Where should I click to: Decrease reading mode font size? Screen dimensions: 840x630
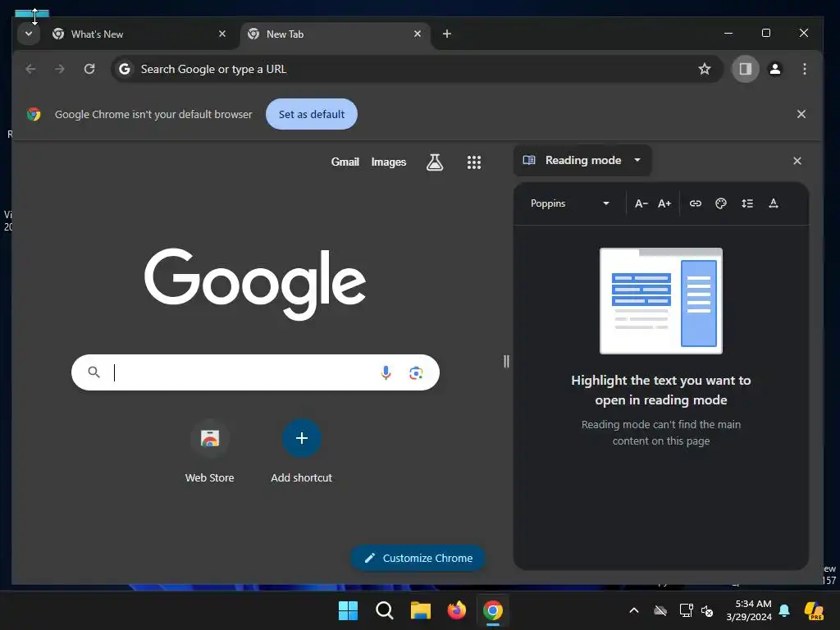click(641, 203)
